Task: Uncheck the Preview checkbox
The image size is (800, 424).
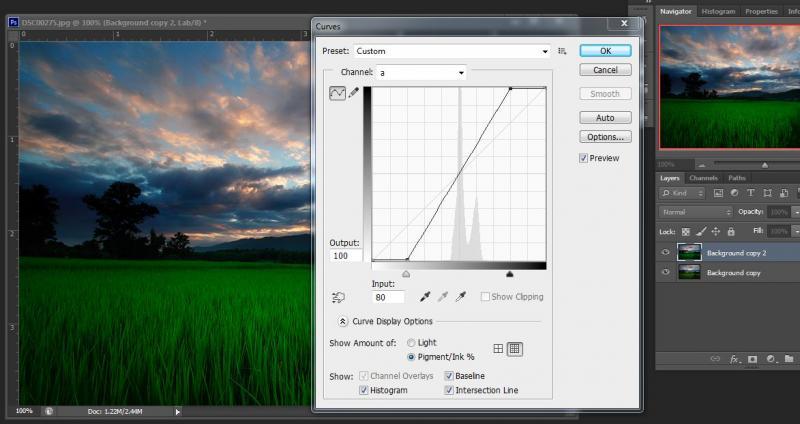Action: click(x=584, y=158)
